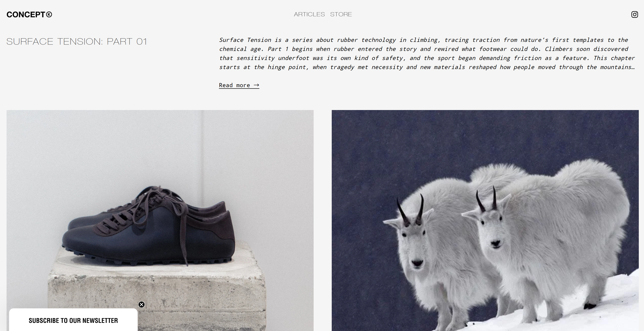Open the Instagram icon link
Screen dimensions: 644x331
634,14
